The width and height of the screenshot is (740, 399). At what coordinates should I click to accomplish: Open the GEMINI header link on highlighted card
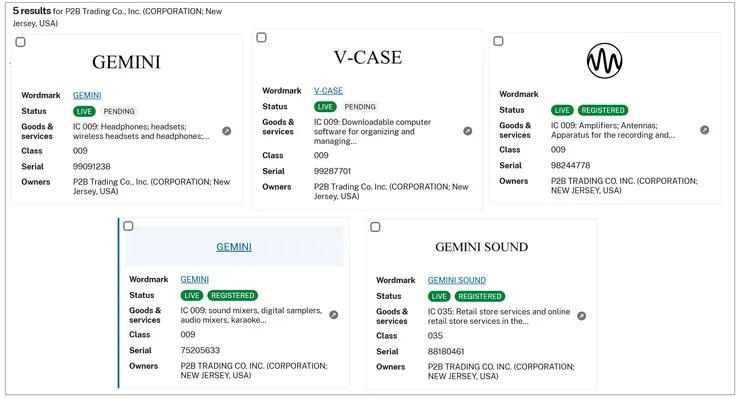point(234,247)
